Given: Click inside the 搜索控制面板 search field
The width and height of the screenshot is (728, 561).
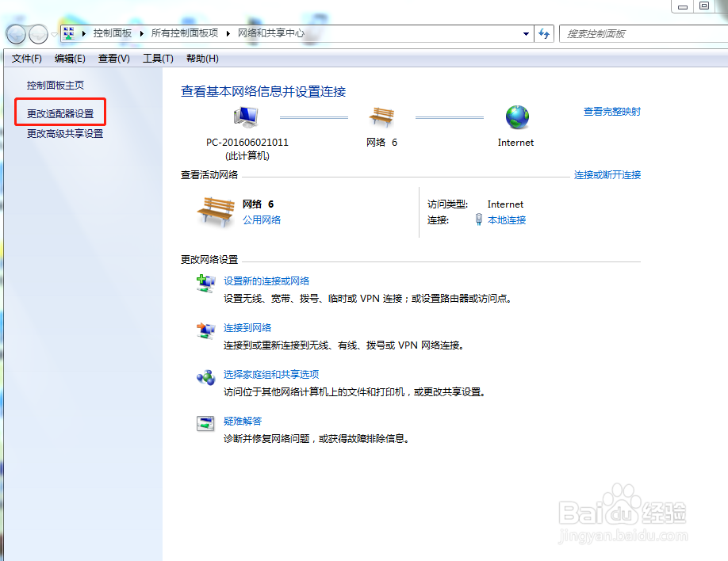Looking at the screenshot, I should (644, 33).
